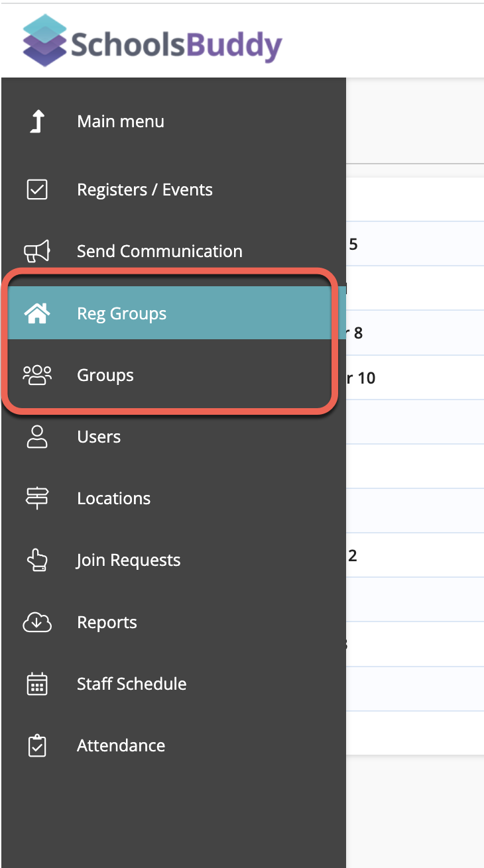Return via the Main menu text label
This screenshot has height=868, width=484.
coord(120,122)
